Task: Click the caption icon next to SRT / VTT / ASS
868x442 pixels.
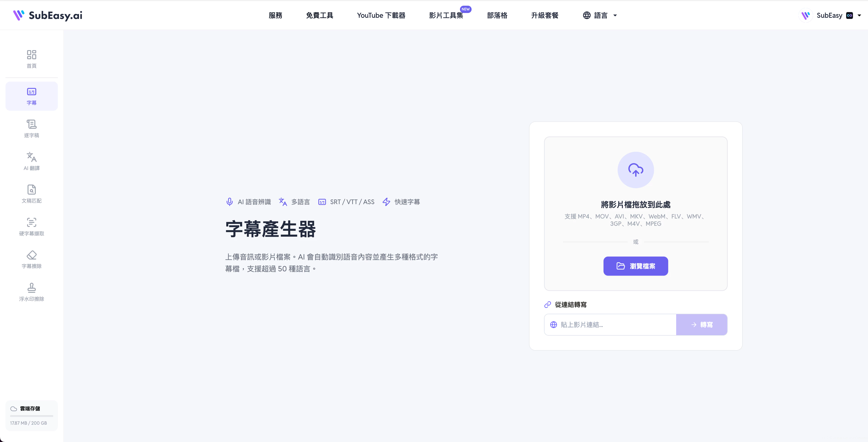Action: tap(322, 202)
